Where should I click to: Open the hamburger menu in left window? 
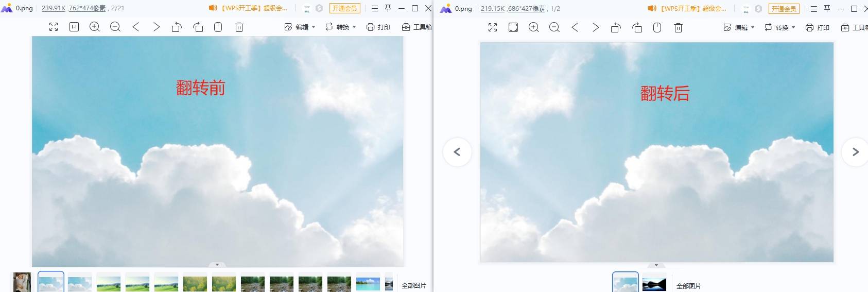click(375, 8)
